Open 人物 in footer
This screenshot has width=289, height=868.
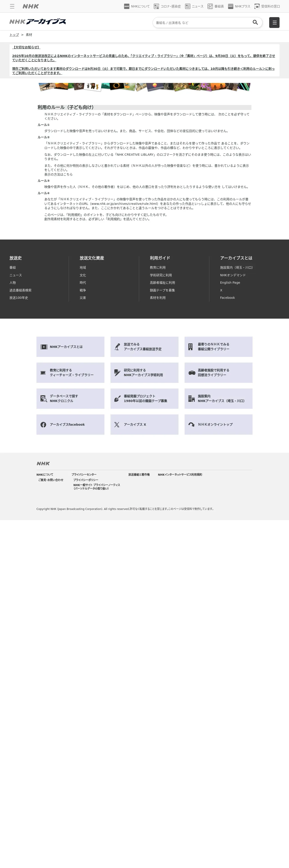[12, 283]
